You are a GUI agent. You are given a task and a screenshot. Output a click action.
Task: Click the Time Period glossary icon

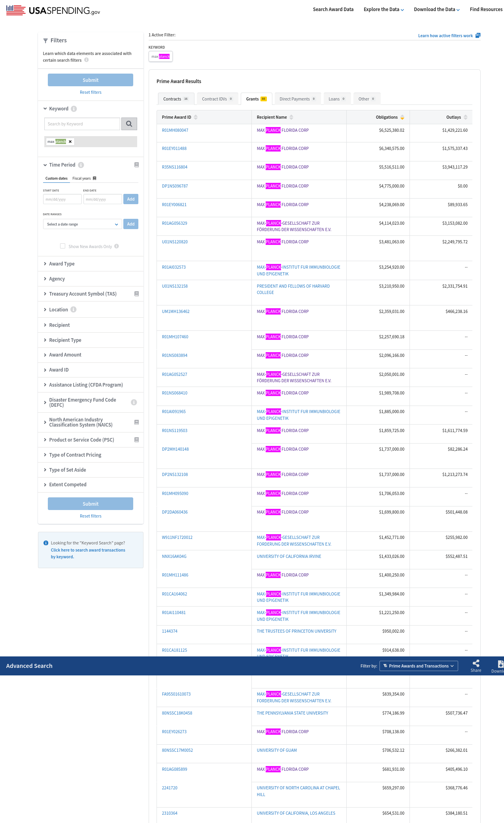pyautogui.click(x=136, y=165)
